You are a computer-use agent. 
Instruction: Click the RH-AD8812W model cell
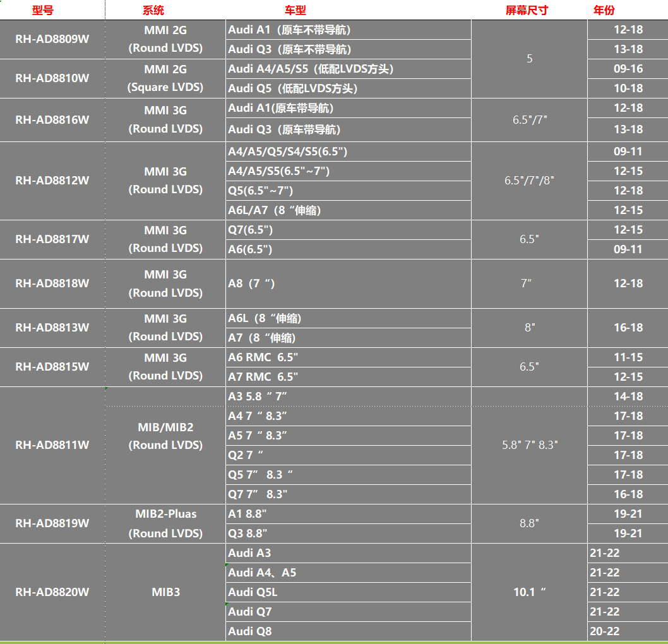click(x=52, y=181)
